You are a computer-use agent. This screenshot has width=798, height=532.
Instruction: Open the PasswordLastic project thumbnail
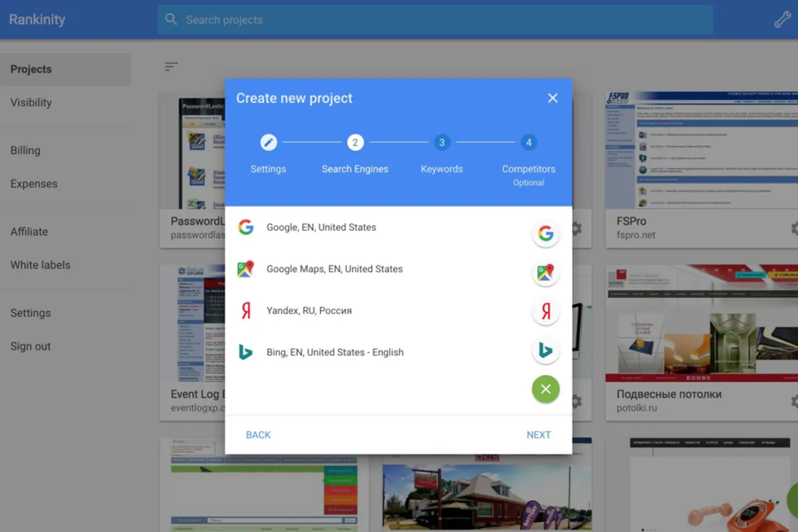(192, 150)
